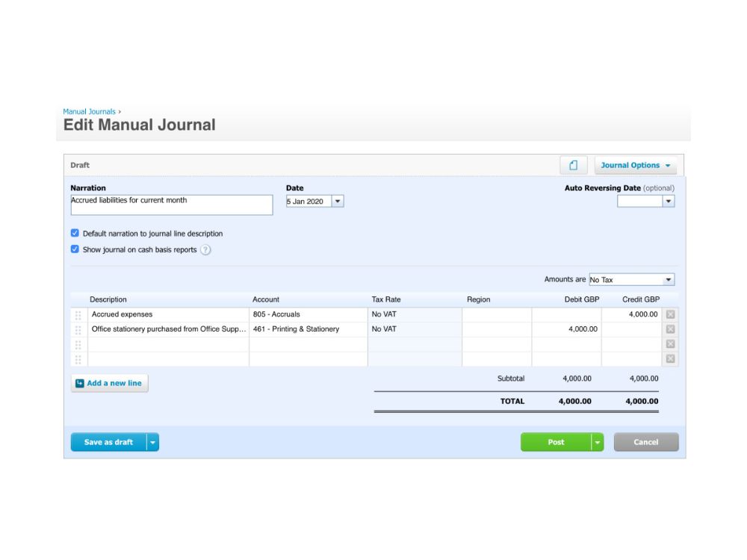Click the Region cell in Accrued expenses row

[497, 314]
